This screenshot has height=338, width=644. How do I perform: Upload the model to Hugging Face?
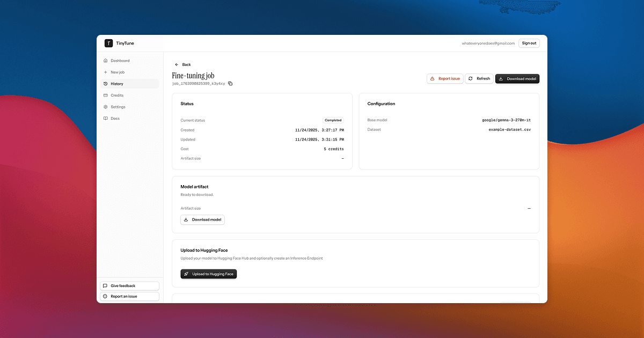click(x=208, y=274)
